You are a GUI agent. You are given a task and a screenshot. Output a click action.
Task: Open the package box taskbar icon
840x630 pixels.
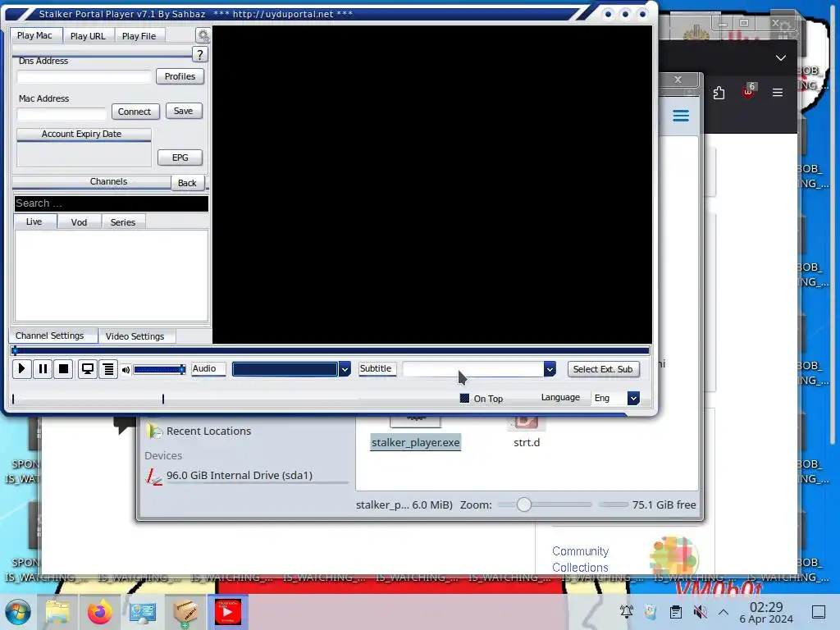[x=185, y=612]
